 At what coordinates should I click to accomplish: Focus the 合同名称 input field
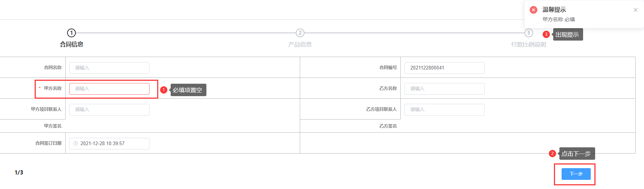point(109,68)
